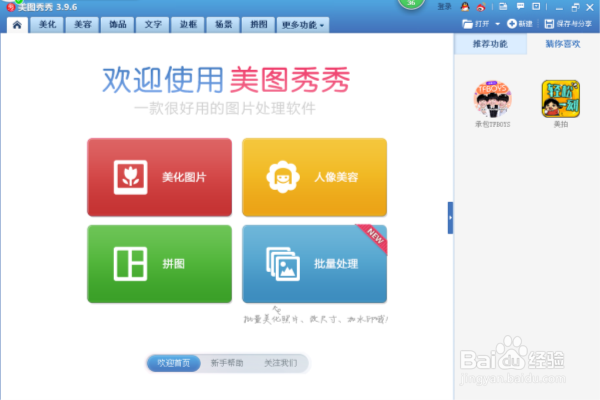Expand the arrow next to 打开
Image resolution: width=600 pixels, height=400 pixels.
[497, 24]
